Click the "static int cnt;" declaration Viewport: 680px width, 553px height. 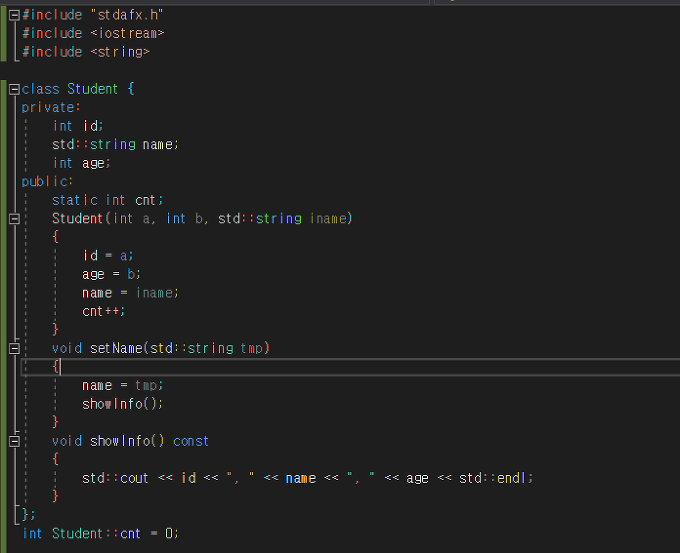[108, 200]
